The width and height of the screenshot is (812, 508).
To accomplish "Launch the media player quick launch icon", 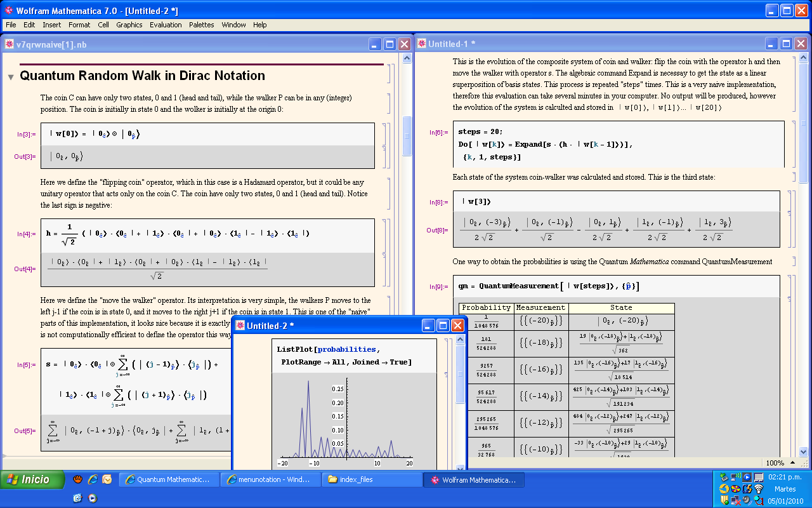I will click(93, 498).
